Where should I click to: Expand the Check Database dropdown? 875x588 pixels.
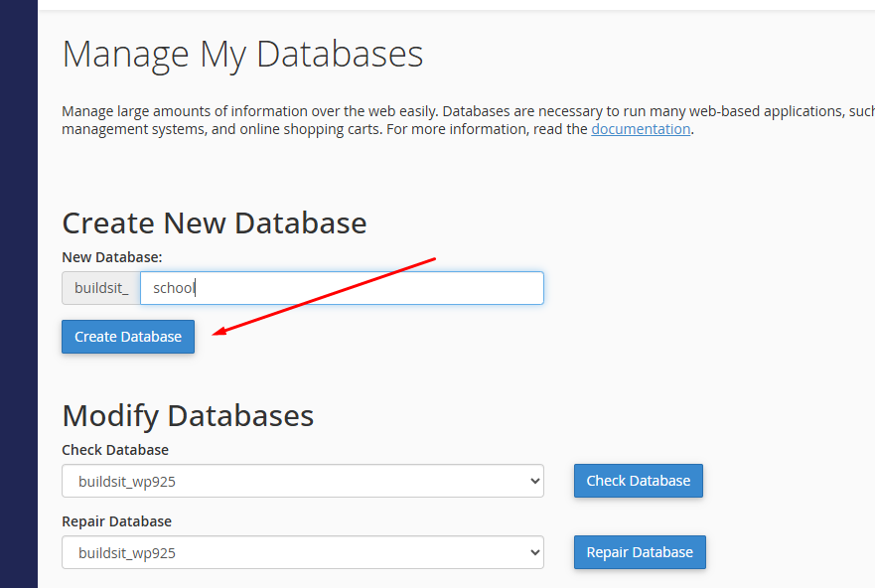(303, 481)
